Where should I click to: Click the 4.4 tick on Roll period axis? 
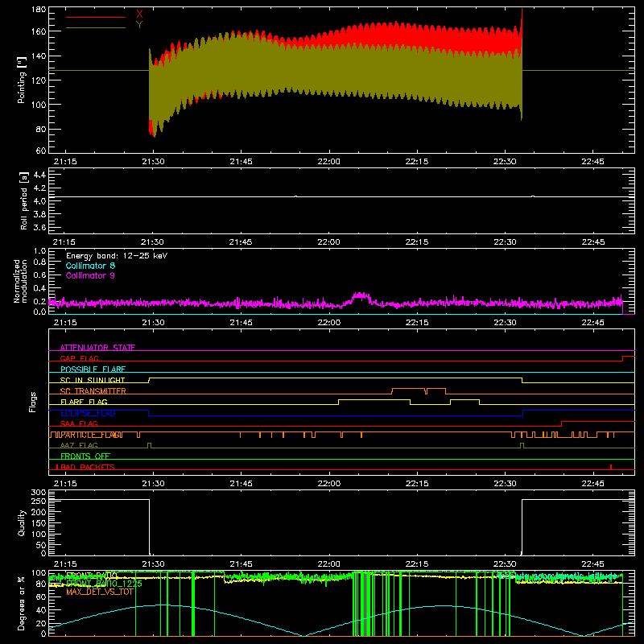pyautogui.click(x=39, y=175)
